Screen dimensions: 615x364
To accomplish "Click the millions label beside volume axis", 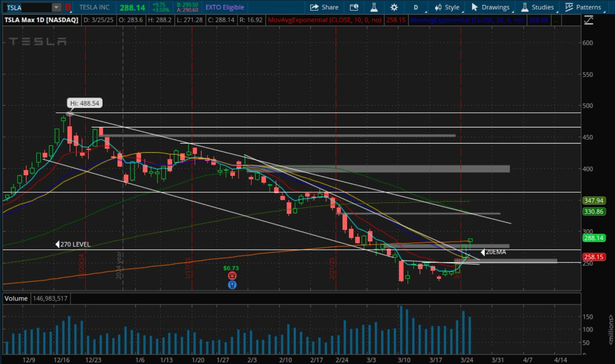I will 610,330.
